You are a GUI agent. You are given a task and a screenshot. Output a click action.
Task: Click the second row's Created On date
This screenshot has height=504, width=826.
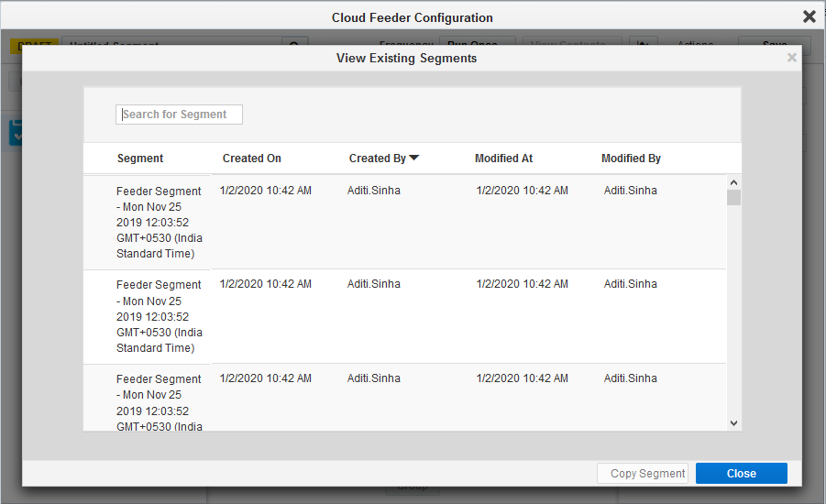point(266,284)
